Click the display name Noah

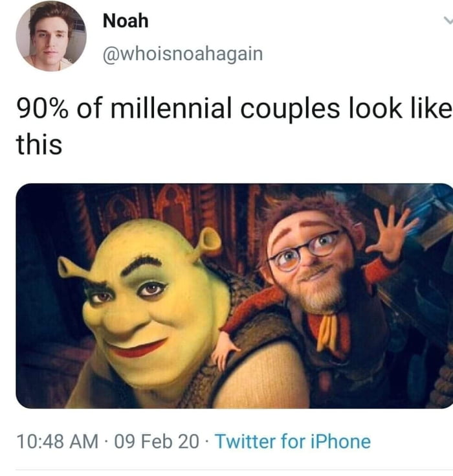tap(126, 21)
